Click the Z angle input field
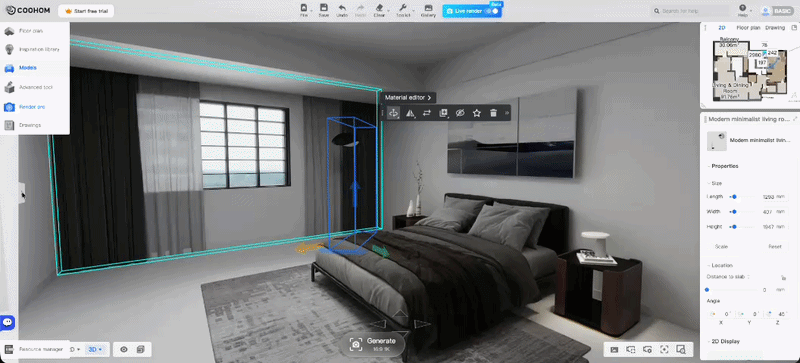The image size is (800, 363). [x=778, y=314]
